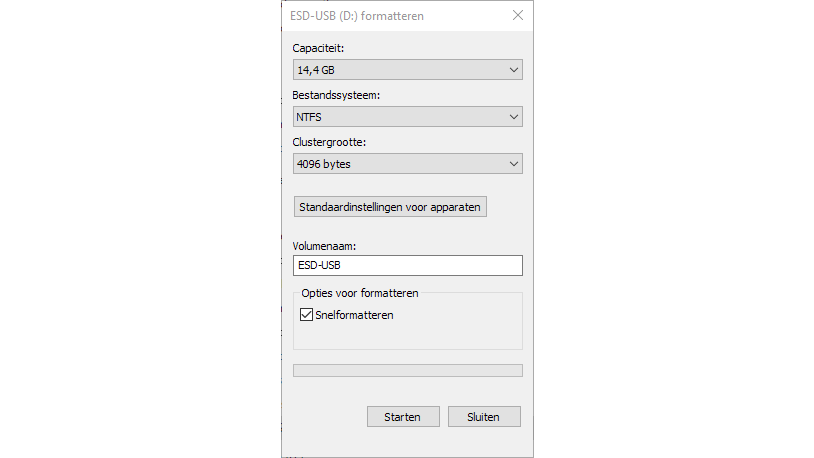Close the format dialog with the X
This screenshot has width=814, height=458.
click(x=517, y=16)
